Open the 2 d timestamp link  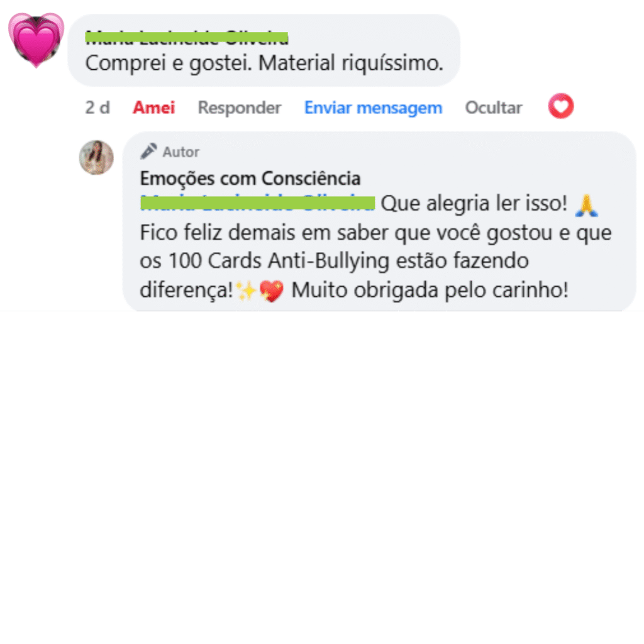point(97,108)
